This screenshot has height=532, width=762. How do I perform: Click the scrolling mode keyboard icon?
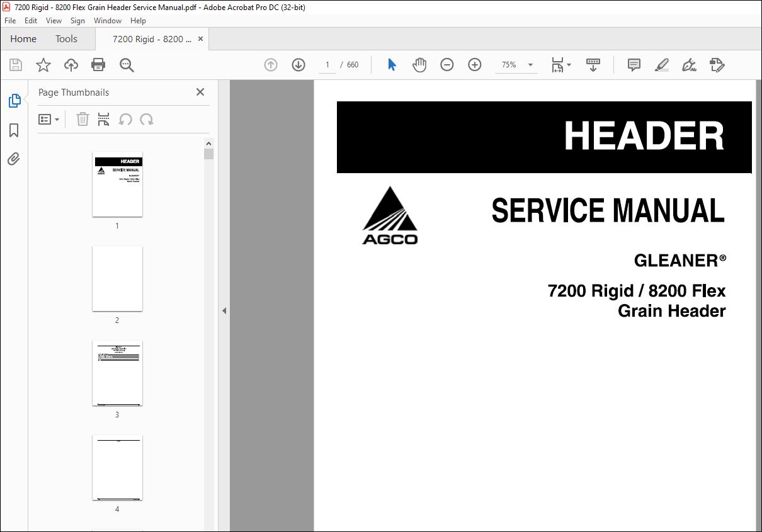593,65
